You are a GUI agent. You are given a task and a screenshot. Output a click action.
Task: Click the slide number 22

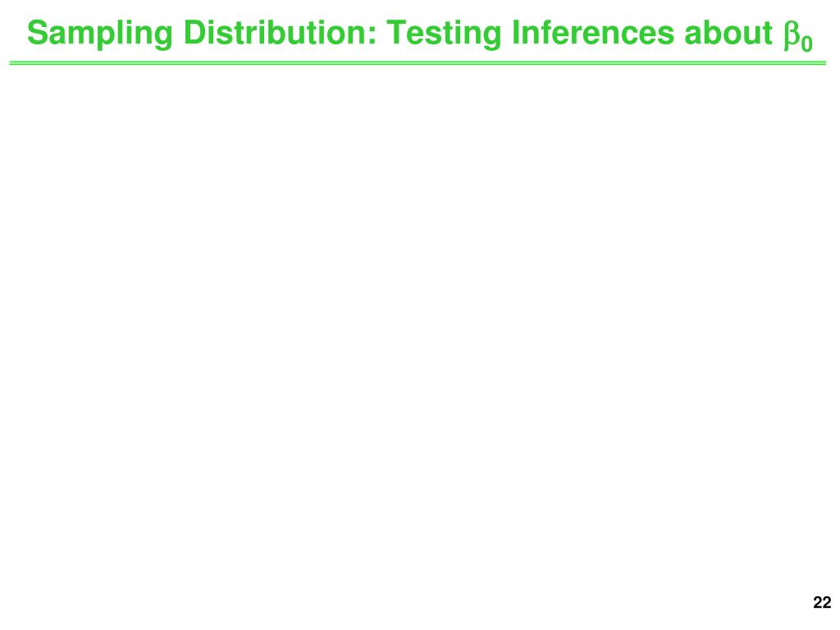[822, 602]
